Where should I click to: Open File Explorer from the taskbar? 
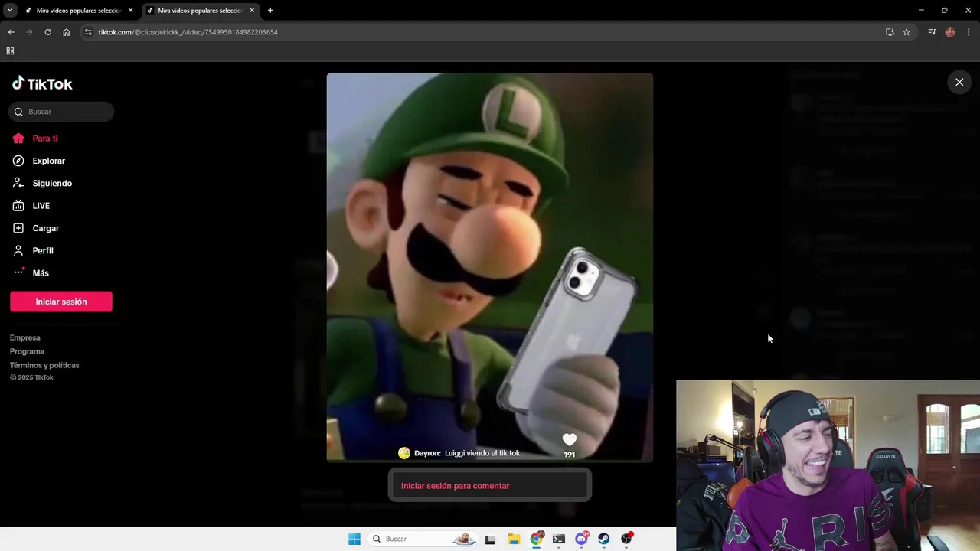514,539
